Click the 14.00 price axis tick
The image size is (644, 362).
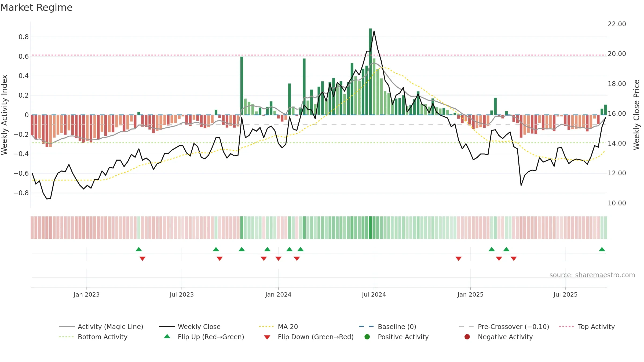pos(617,143)
